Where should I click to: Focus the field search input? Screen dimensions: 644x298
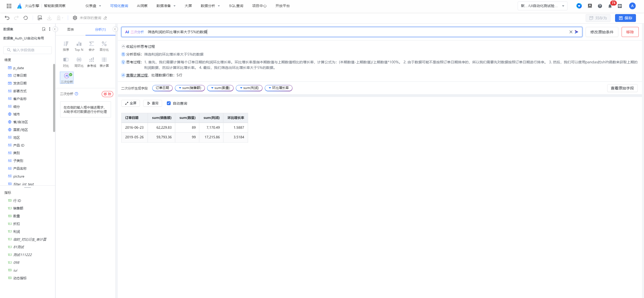27,50
